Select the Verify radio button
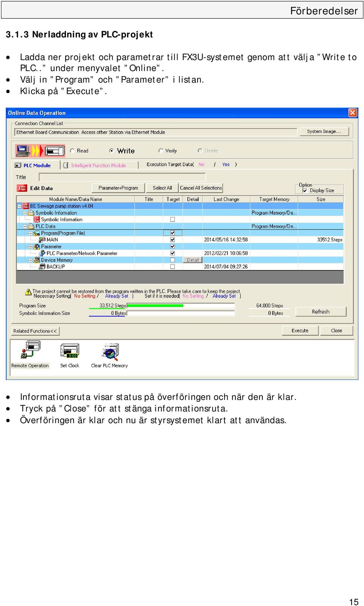This screenshot has height=606, width=364. tap(161, 151)
